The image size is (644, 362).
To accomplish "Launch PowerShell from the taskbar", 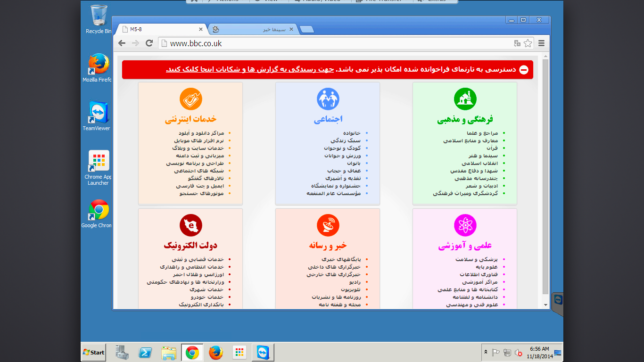I will click(145, 352).
